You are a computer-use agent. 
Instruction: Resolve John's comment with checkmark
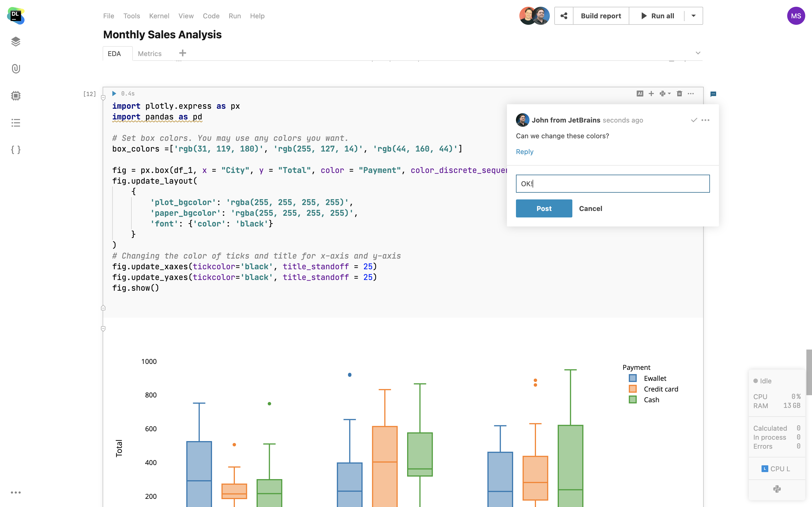pyautogui.click(x=694, y=120)
